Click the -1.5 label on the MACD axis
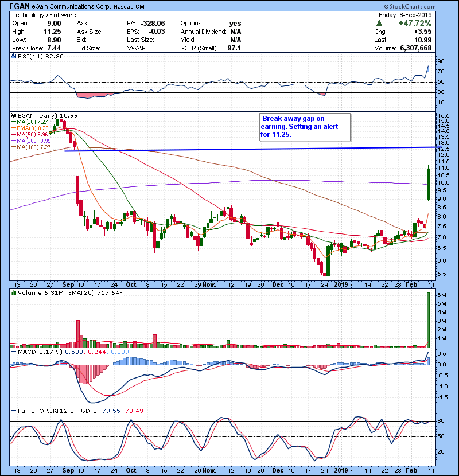The height and width of the screenshot is (476, 459). click(442, 397)
